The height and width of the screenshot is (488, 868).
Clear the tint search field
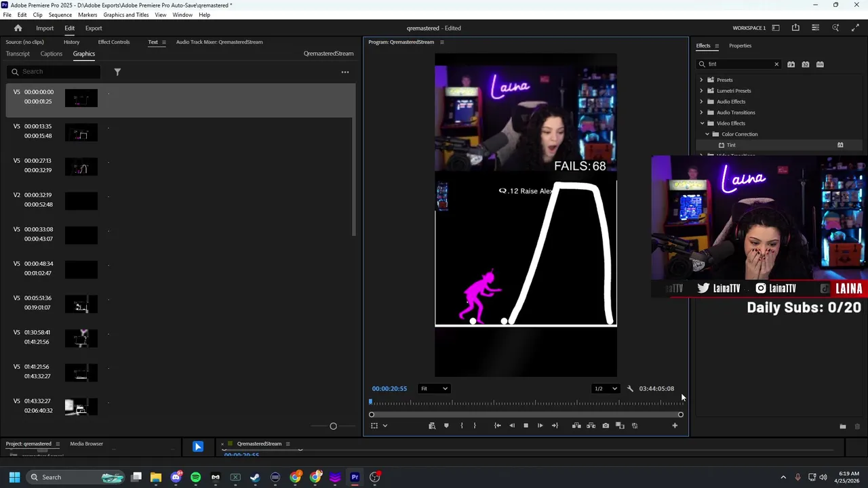[x=776, y=64]
